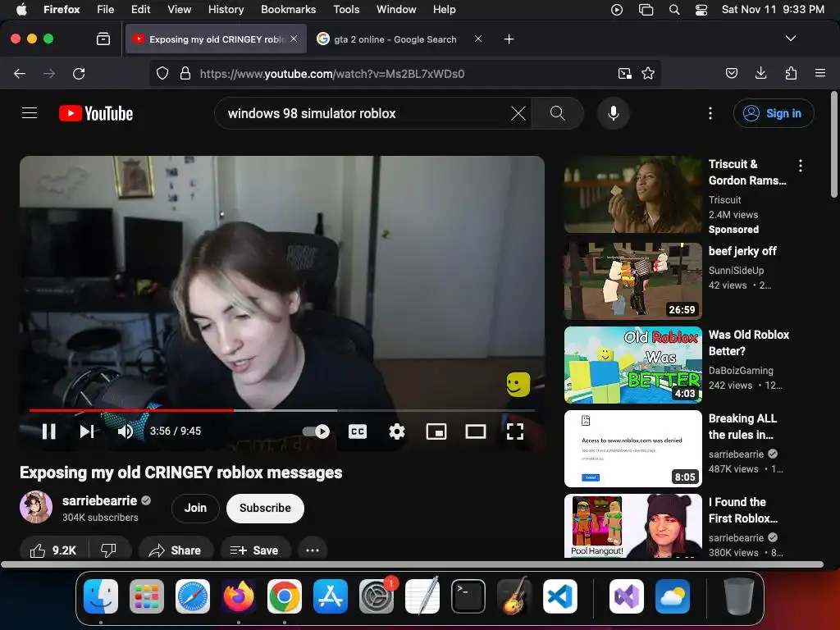Clear the YouTube search query with X
The image size is (840, 630).
coord(518,113)
